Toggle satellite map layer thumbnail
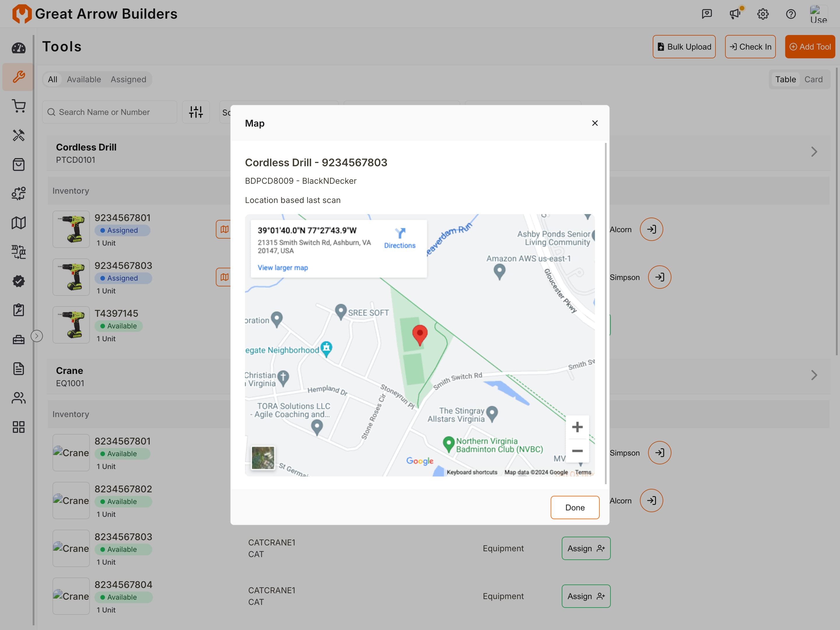 click(x=263, y=458)
